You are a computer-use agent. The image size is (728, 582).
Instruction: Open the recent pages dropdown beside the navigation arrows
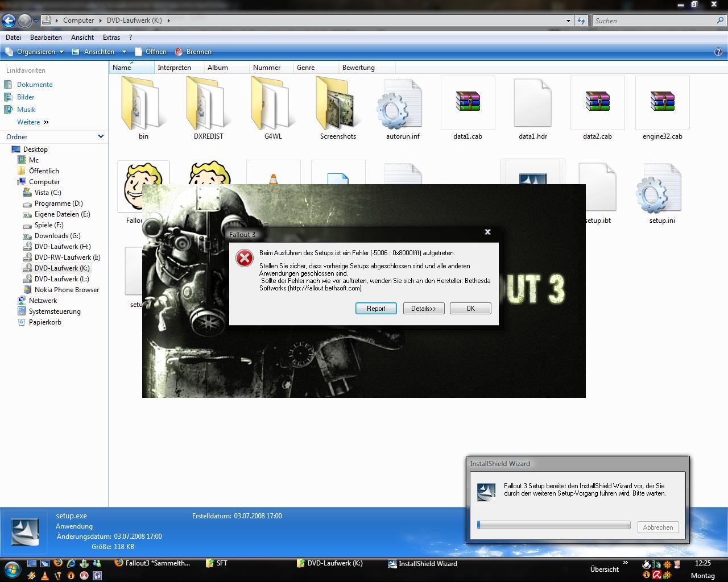pyautogui.click(x=36, y=21)
